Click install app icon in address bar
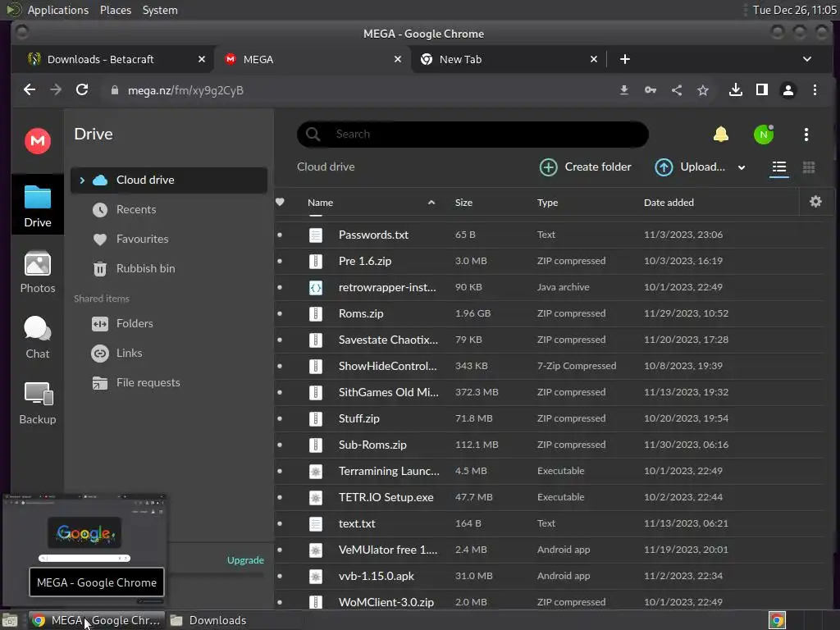The height and width of the screenshot is (630, 840). (624, 90)
